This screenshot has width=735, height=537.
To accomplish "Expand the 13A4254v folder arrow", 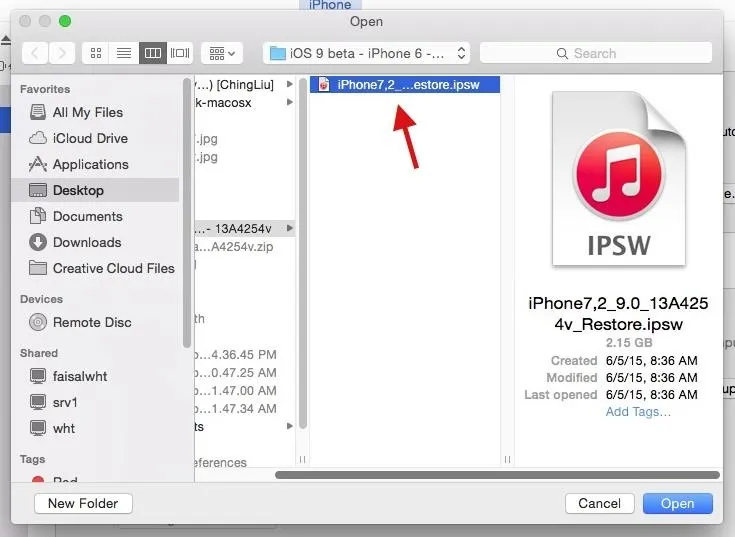I will (x=290, y=229).
